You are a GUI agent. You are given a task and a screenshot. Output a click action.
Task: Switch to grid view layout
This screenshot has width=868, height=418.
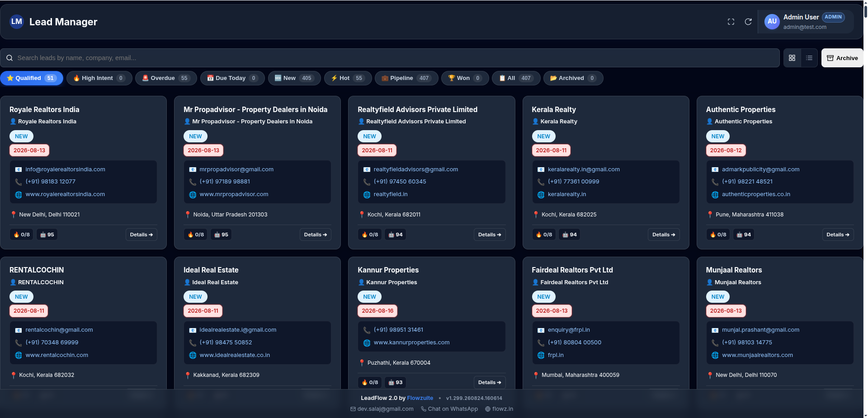792,58
